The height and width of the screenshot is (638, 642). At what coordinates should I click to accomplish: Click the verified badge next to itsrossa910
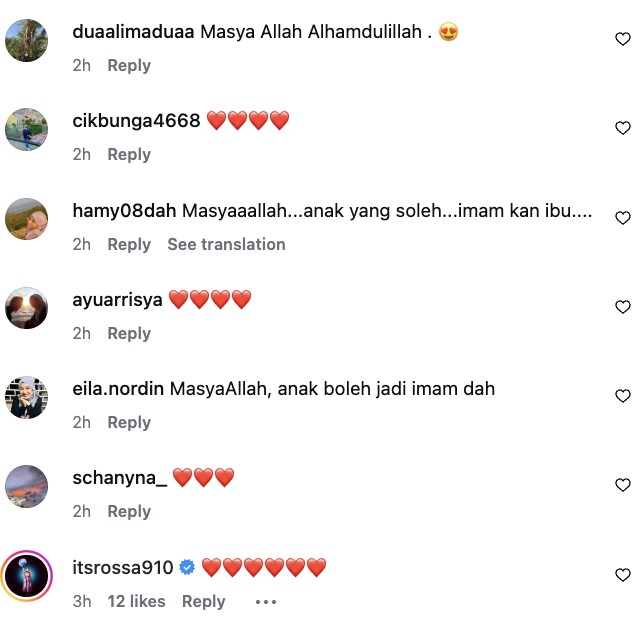click(x=187, y=568)
